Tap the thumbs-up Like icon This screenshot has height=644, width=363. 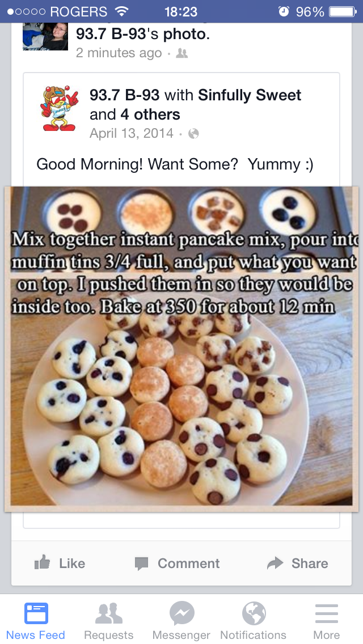coord(42,562)
